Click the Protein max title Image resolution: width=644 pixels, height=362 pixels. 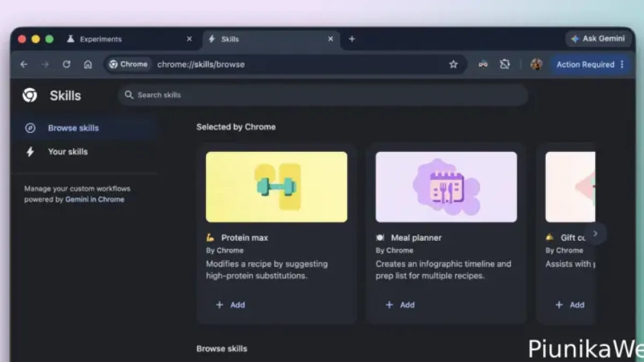coord(245,238)
